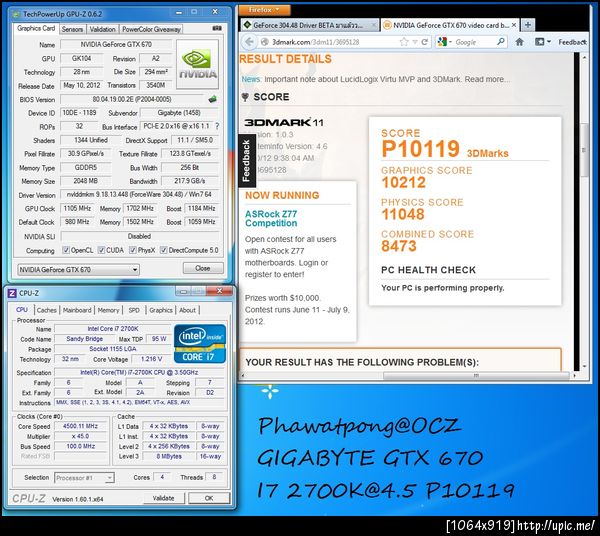Click the Specification field Intel Core i7-2700K
This screenshot has height=536, width=600.
point(139,372)
